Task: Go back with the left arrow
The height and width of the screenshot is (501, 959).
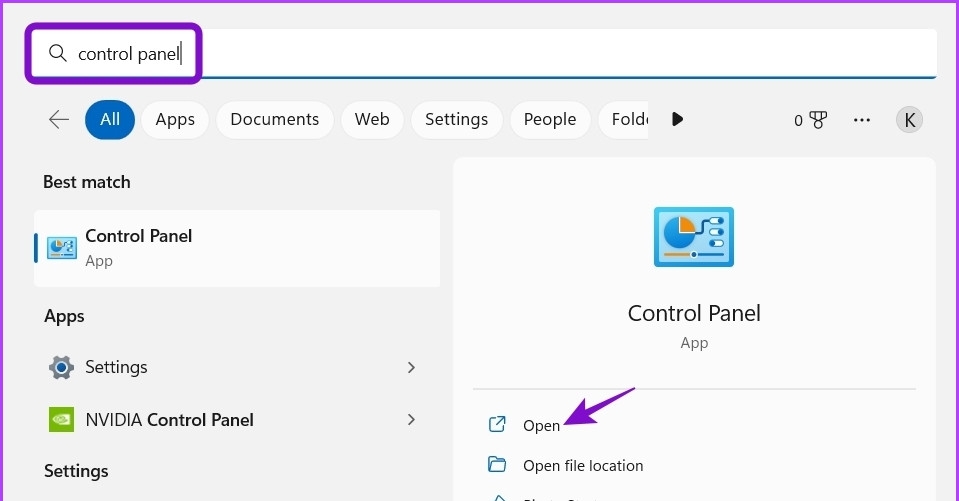Action: tap(59, 119)
